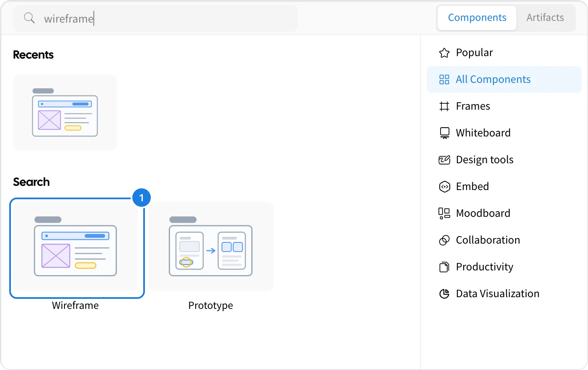
Task: Select the recent wireframe thumbnail under Recents
Action: pyautogui.click(x=65, y=113)
